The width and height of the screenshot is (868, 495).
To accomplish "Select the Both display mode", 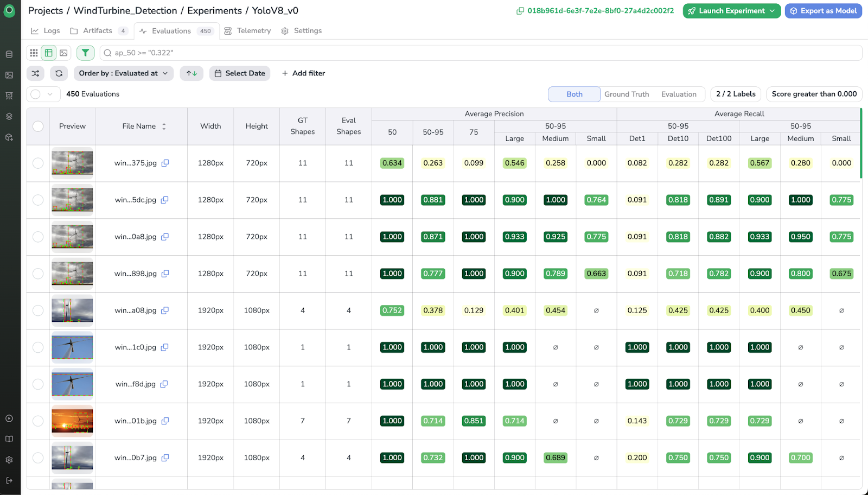I will click(575, 94).
